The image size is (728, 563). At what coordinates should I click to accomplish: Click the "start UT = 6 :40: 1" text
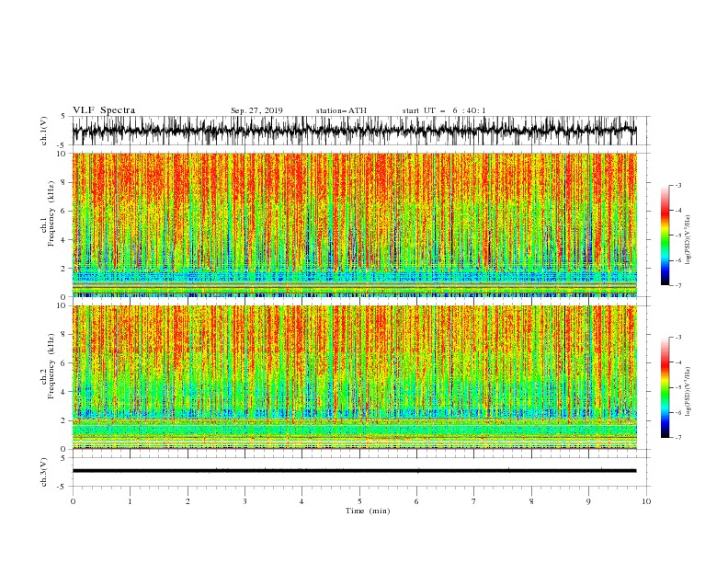444,110
